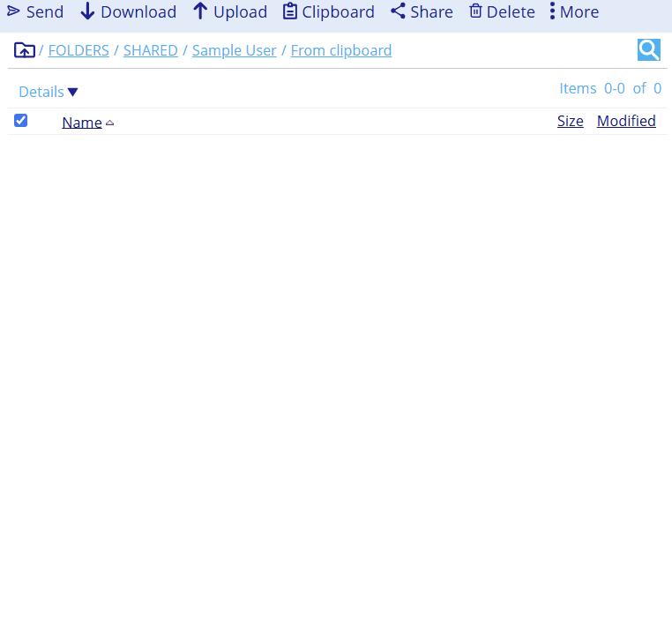
Task: Click the Download arrow icon
Action: [87, 11]
